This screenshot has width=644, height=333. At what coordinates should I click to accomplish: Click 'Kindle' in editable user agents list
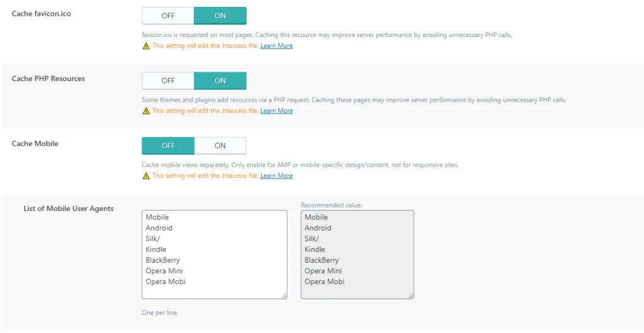(156, 249)
